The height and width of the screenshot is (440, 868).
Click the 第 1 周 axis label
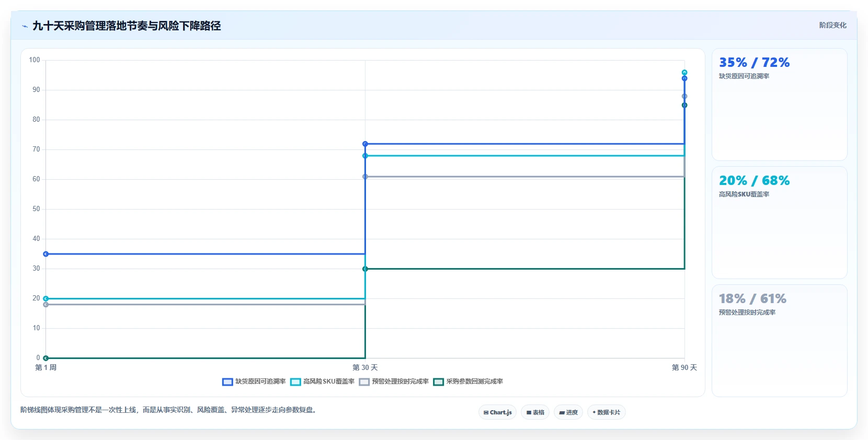coord(46,368)
